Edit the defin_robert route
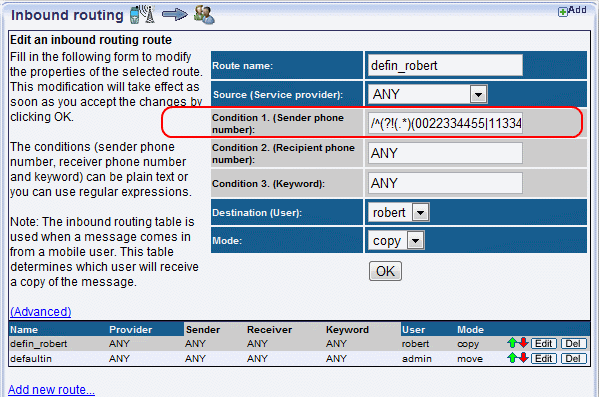Image resolution: width=599 pixels, height=397 pixels. point(544,343)
